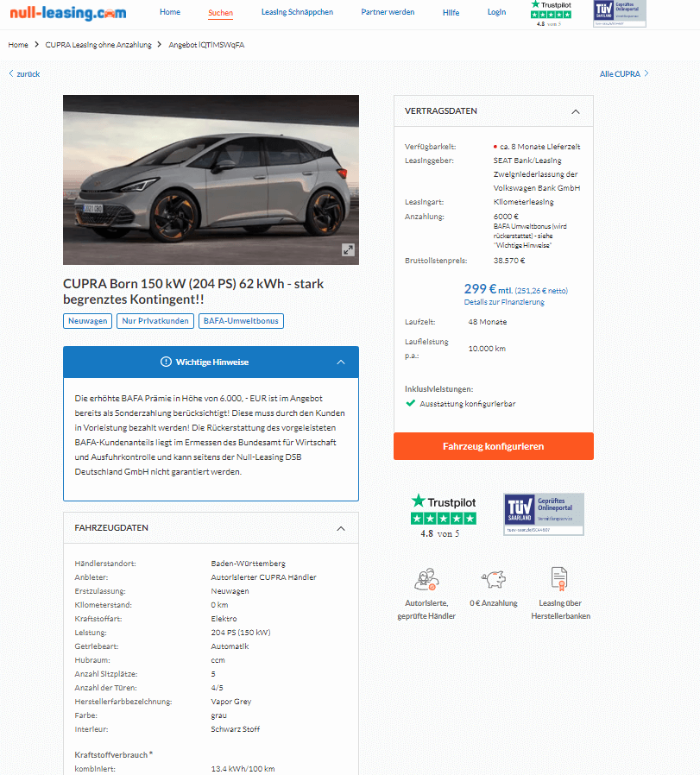Click the Fahrzeug konfigurieren button

494,446
